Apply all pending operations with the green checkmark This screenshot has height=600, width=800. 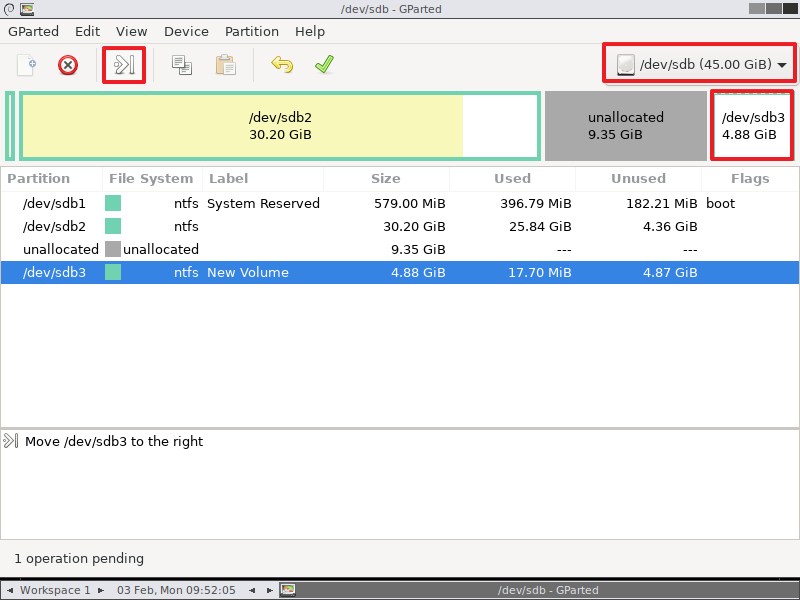322,64
